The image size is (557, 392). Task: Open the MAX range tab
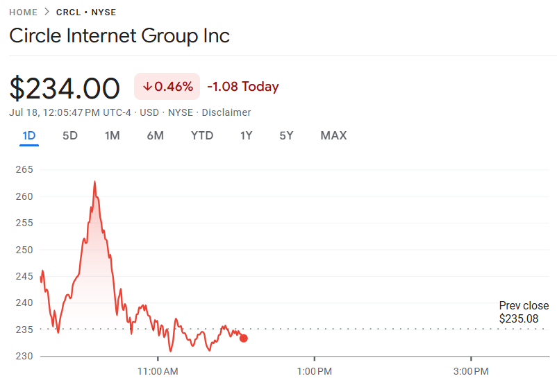pyautogui.click(x=333, y=135)
